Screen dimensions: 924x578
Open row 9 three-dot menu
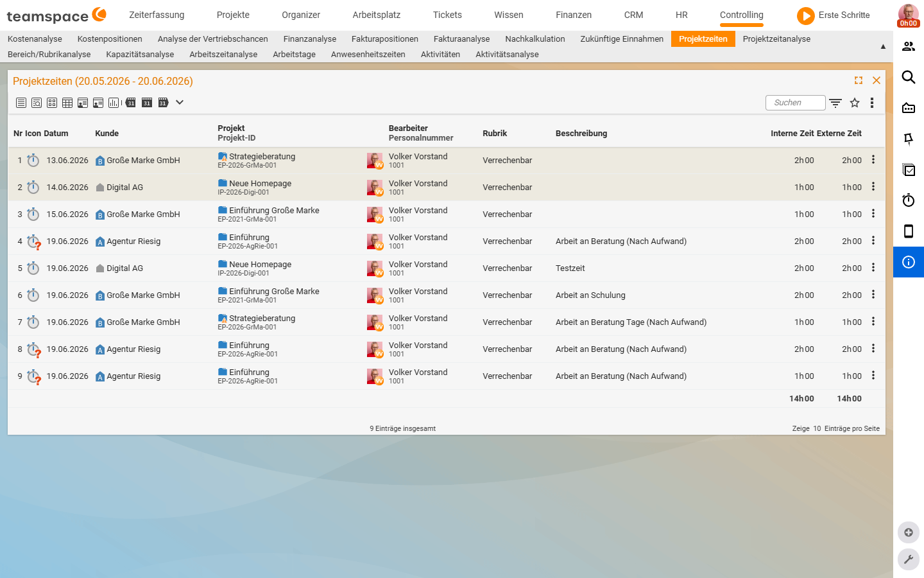pos(873,376)
